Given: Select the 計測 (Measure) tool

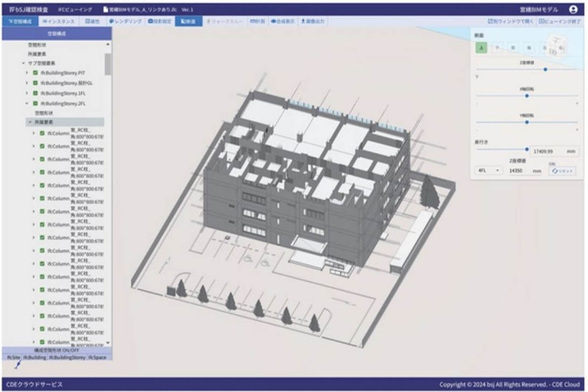Looking at the screenshot, I should (x=257, y=22).
